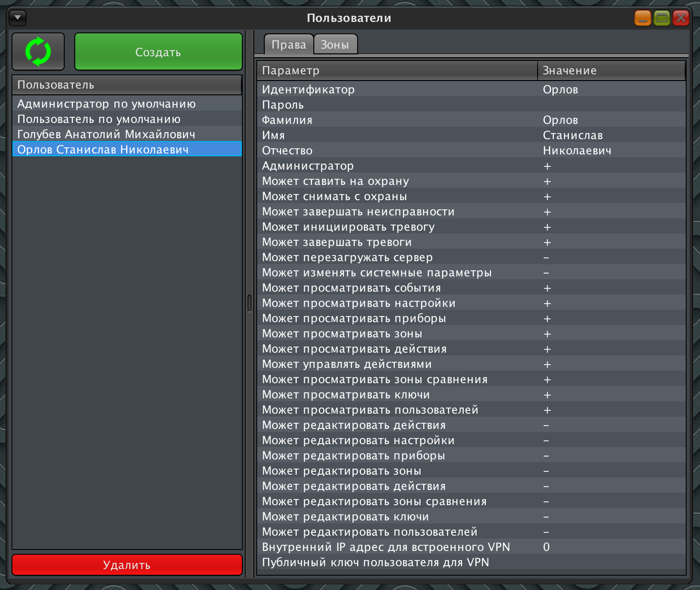The height and width of the screenshot is (590, 700).
Task: Toggle the Администратор plus value
Action: [x=547, y=166]
